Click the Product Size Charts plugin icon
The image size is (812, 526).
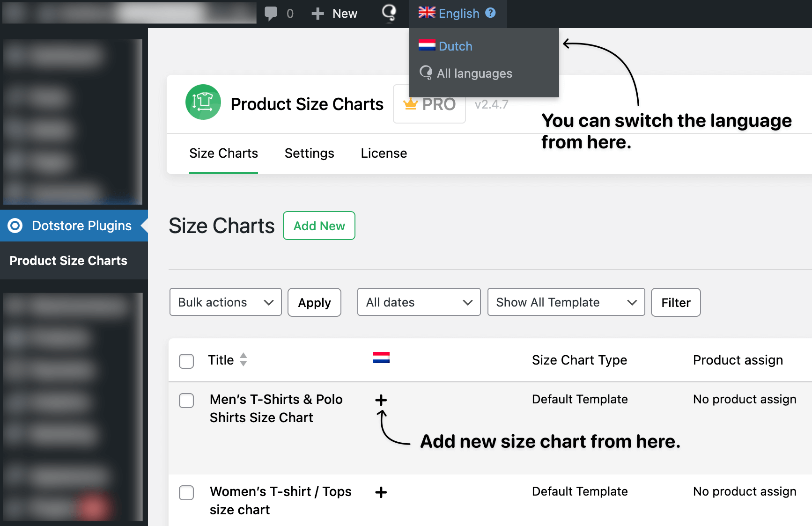pos(203,102)
